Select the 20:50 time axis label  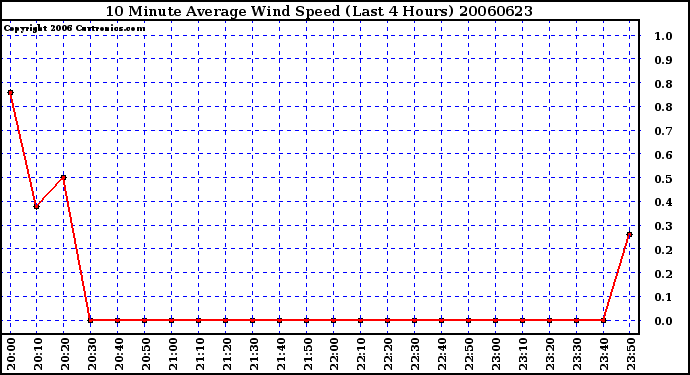pos(146,354)
